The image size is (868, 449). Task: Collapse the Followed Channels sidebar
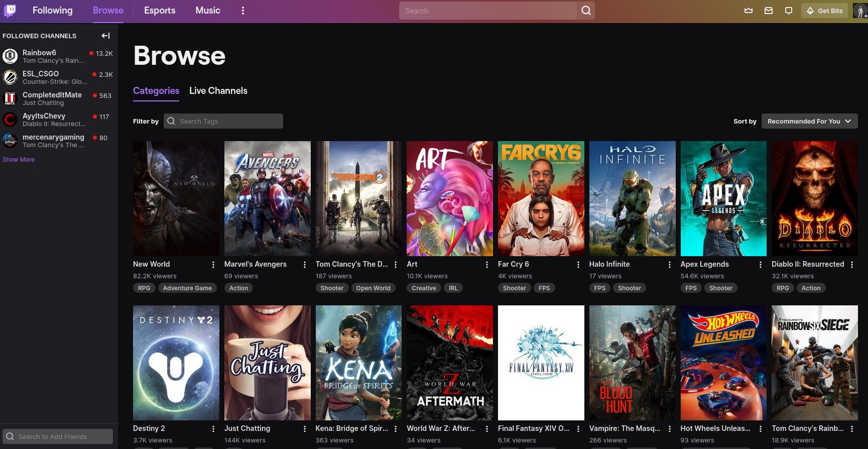tap(105, 36)
